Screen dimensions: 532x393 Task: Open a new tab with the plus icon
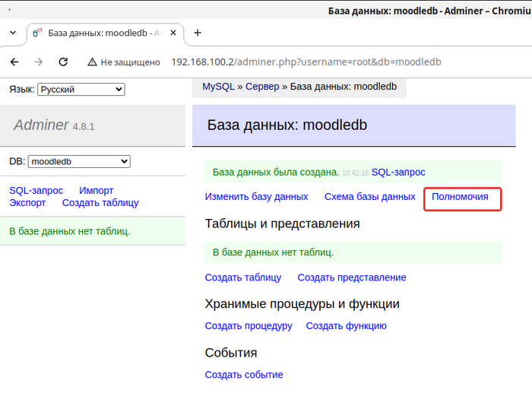pos(198,33)
